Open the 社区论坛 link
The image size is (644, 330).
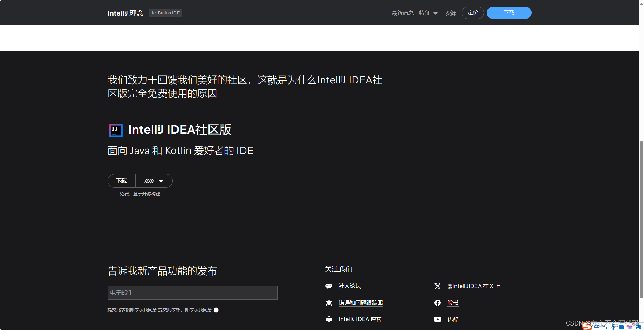click(x=350, y=286)
